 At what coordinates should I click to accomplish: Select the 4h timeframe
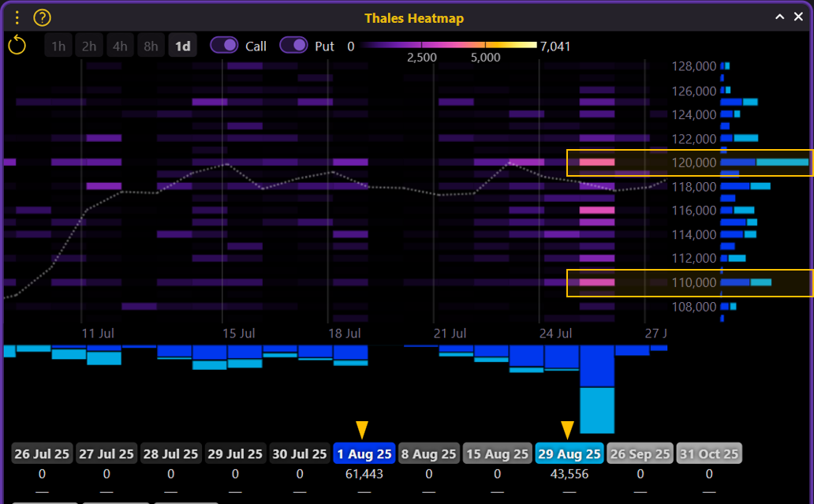click(x=120, y=47)
